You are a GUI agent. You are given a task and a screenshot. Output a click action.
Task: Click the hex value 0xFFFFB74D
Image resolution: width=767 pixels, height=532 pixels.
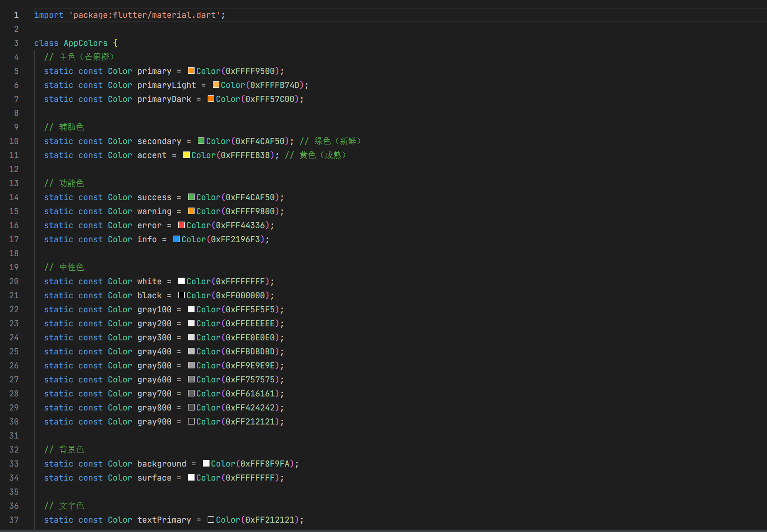(x=275, y=85)
